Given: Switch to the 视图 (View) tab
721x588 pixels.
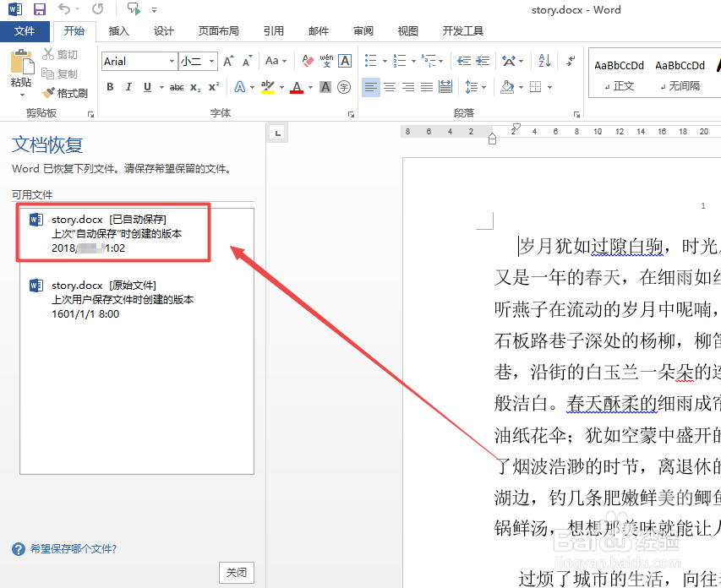Looking at the screenshot, I should (x=408, y=30).
